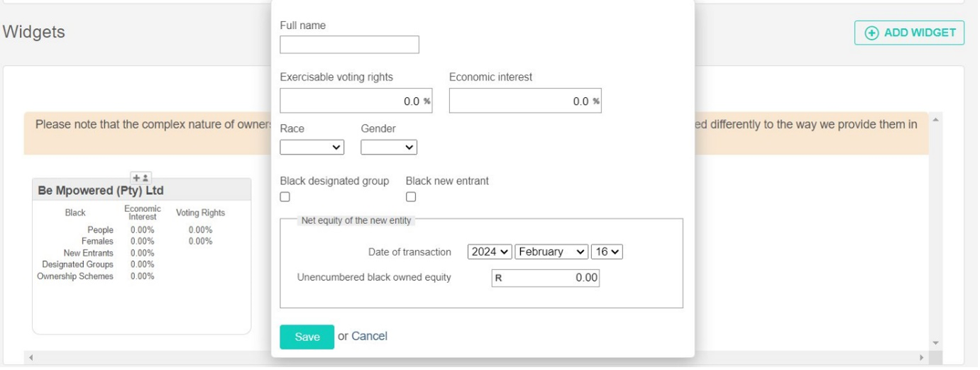Click the ADD WIDGET button
The image size is (980, 370).
[x=910, y=33]
